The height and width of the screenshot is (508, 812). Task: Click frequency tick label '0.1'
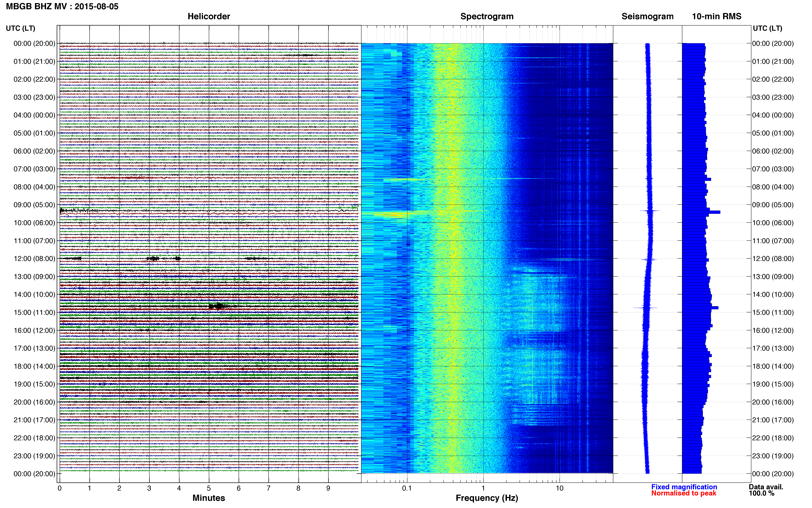click(x=407, y=488)
